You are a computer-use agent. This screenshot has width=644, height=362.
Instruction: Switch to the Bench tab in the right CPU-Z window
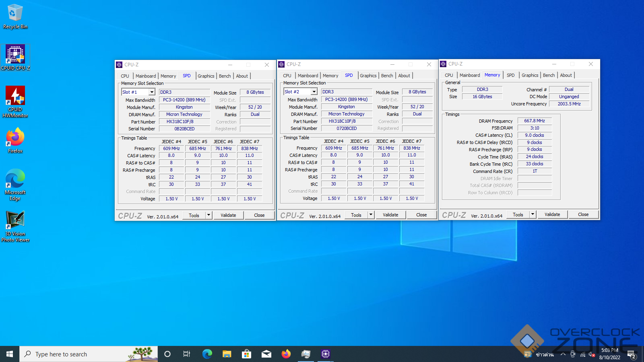point(549,75)
